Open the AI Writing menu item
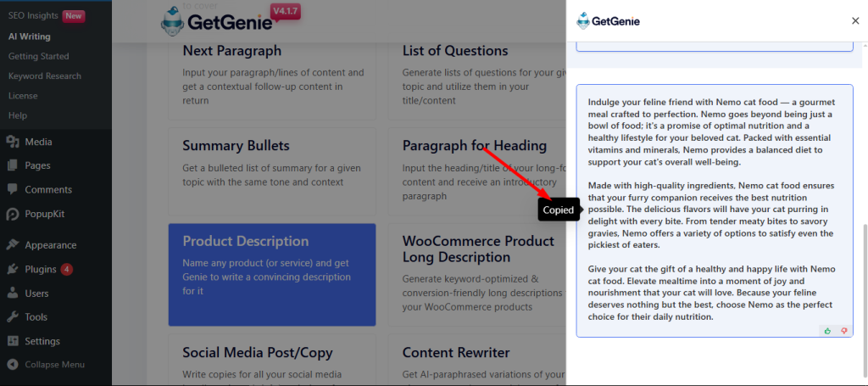 (30, 36)
